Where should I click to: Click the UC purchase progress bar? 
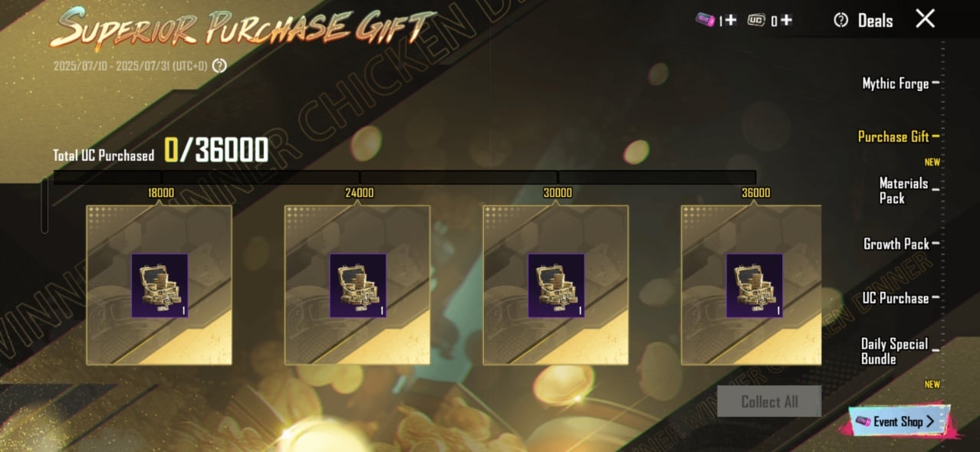click(x=404, y=177)
